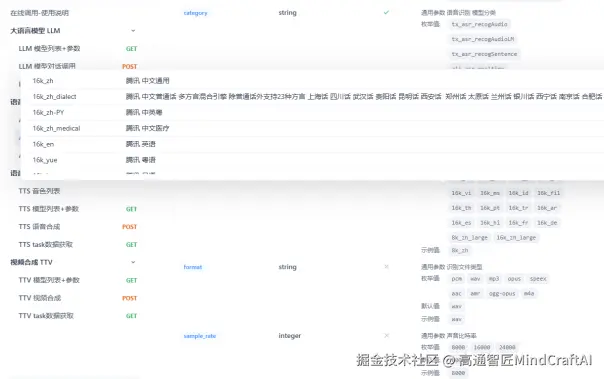
Task: Click the tx_asr_recogAudioLM enum tag
Action: tap(483, 39)
